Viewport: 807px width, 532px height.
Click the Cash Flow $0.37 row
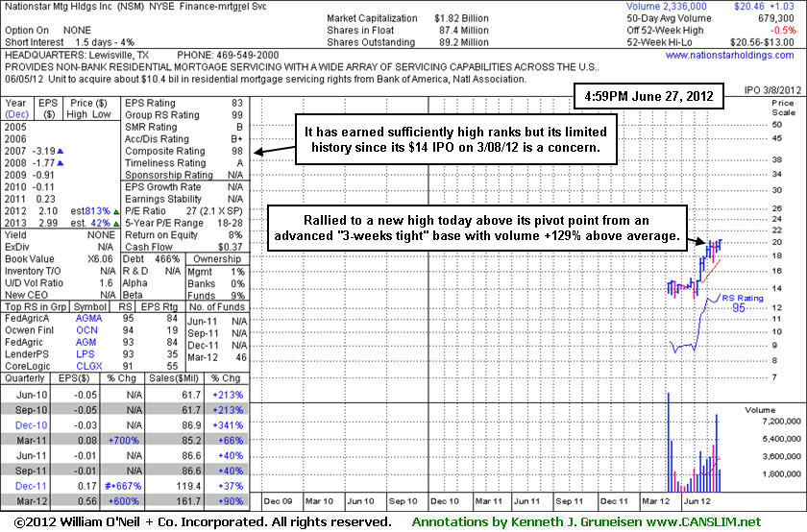pyautogui.click(x=183, y=247)
